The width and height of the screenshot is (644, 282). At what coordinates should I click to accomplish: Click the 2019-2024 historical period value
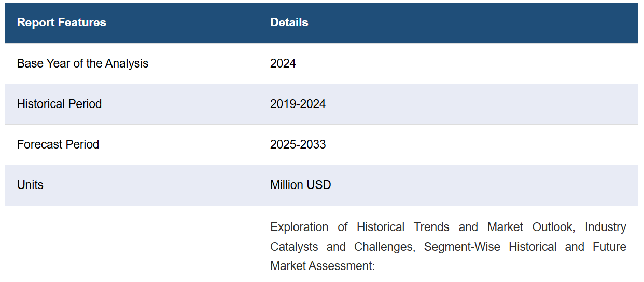pyautogui.click(x=298, y=104)
